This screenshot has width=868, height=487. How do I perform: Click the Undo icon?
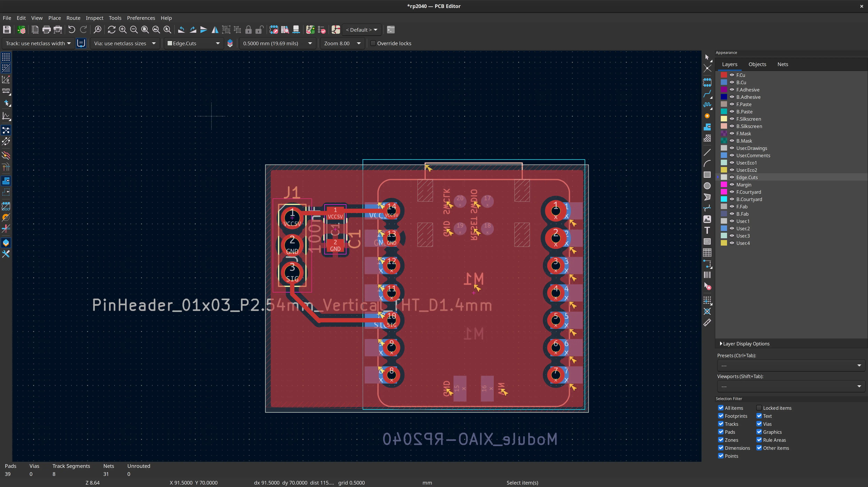click(x=72, y=30)
